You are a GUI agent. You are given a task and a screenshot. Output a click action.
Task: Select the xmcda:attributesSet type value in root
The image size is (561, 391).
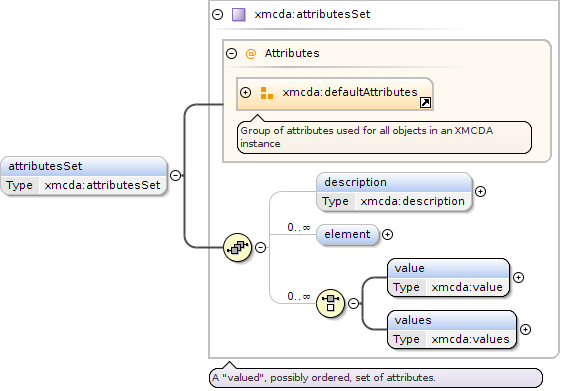click(102, 185)
